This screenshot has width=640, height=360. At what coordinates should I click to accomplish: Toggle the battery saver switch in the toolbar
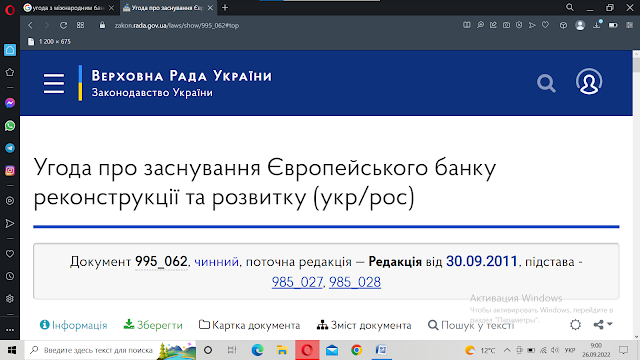pos(613,25)
